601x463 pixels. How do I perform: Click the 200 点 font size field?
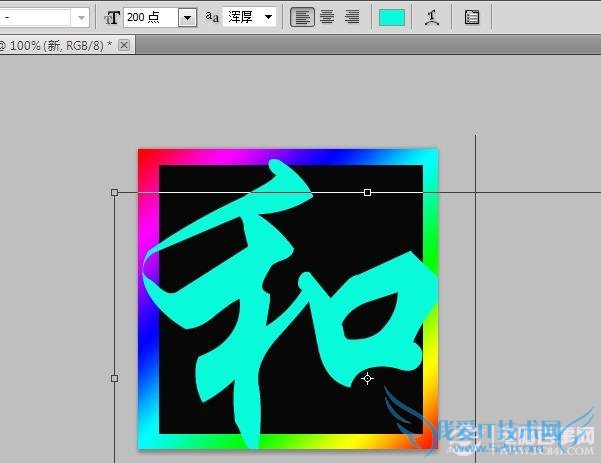(150, 17)
